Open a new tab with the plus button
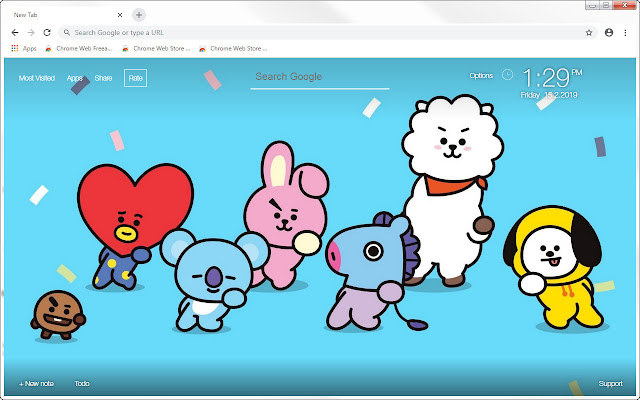 (x=139, y=15)
